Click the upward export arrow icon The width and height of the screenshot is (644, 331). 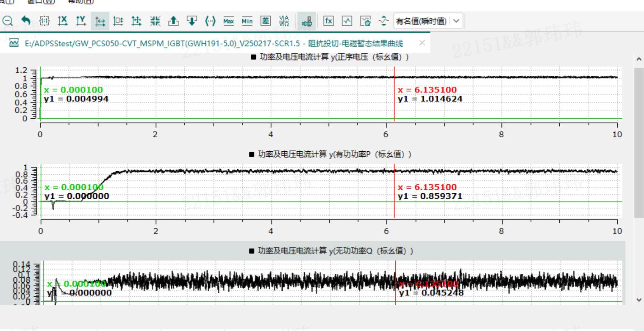[173, 21]
